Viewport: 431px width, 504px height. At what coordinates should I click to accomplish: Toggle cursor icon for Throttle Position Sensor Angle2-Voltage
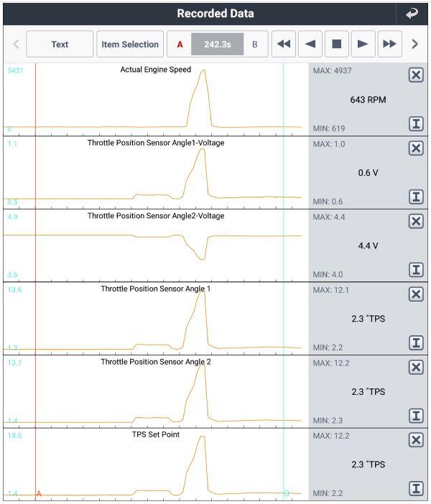coord(415,270)
